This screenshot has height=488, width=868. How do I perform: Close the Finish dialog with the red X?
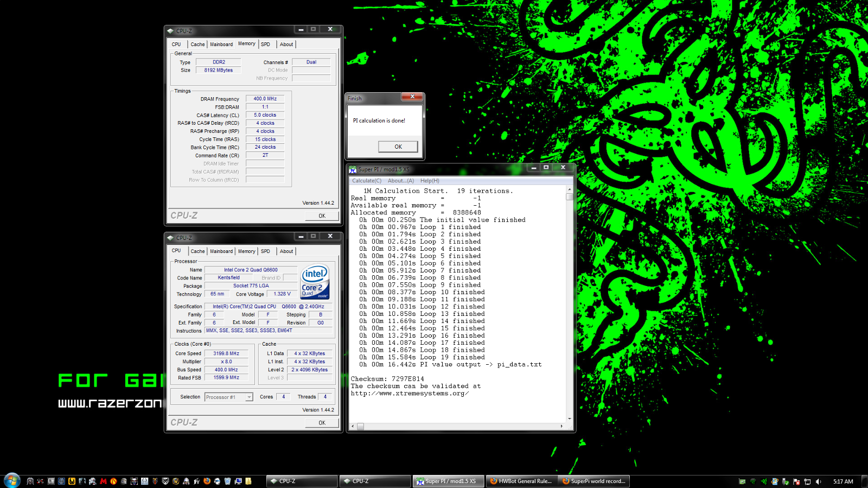pyautogui.click(x=412, y=97)
